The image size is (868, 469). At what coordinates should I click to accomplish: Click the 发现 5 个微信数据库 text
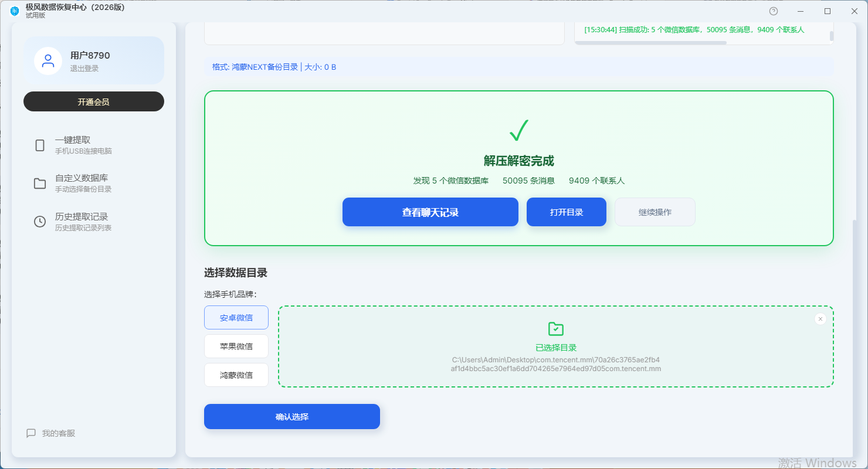450,181
